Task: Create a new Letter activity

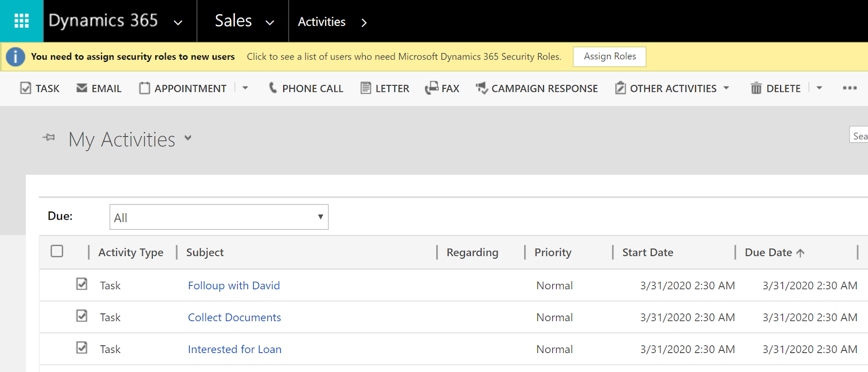Action: pos(385,88)
